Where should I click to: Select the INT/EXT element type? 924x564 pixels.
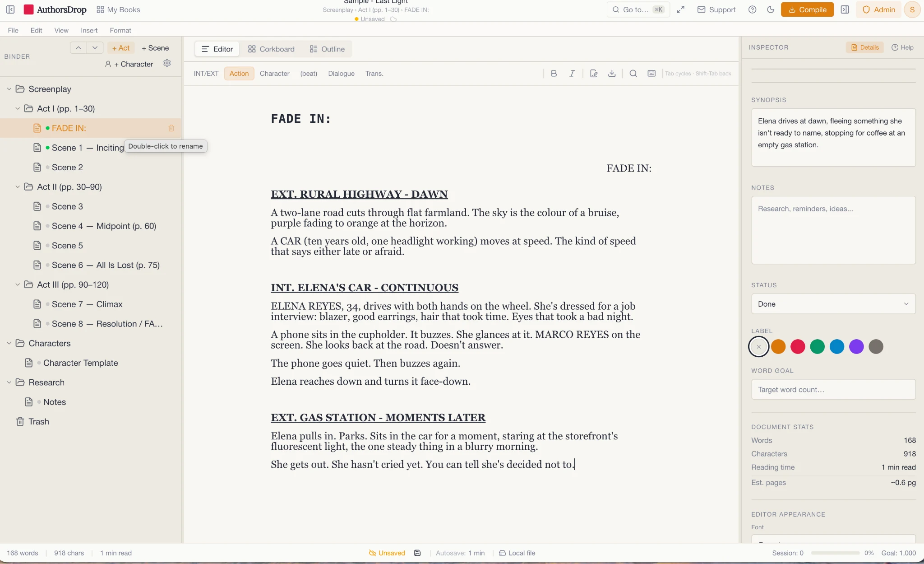click(206, 74)
